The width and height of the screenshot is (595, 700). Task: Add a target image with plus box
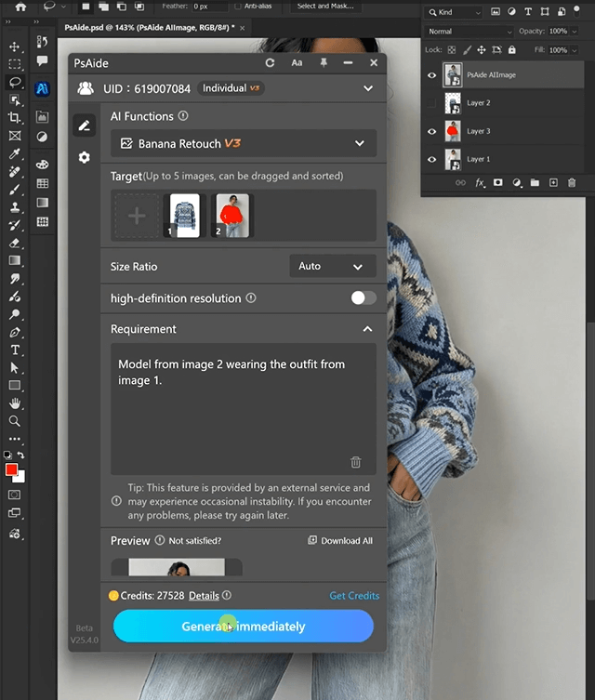(x=137, y=216)
